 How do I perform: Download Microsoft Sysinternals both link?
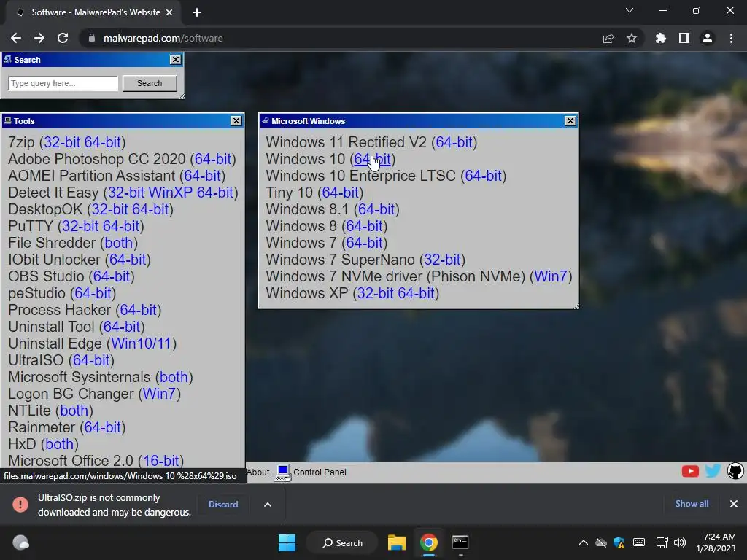coord(174,377)
